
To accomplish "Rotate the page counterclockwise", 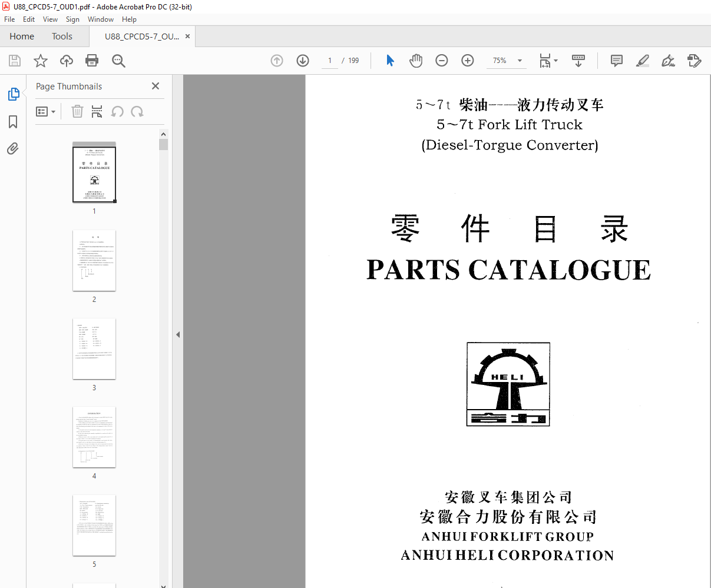I will [x=117, y=111].
